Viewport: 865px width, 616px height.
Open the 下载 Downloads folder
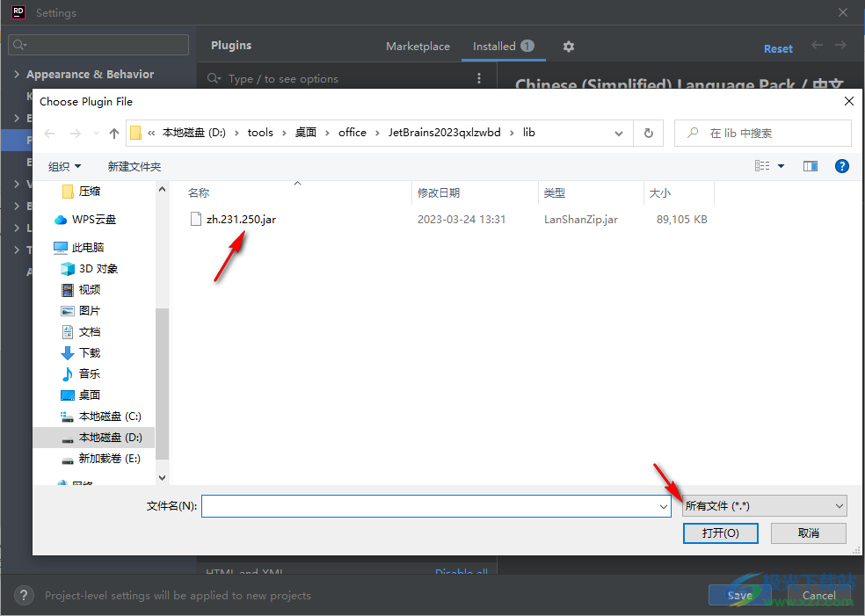click(x=88, y=352)
